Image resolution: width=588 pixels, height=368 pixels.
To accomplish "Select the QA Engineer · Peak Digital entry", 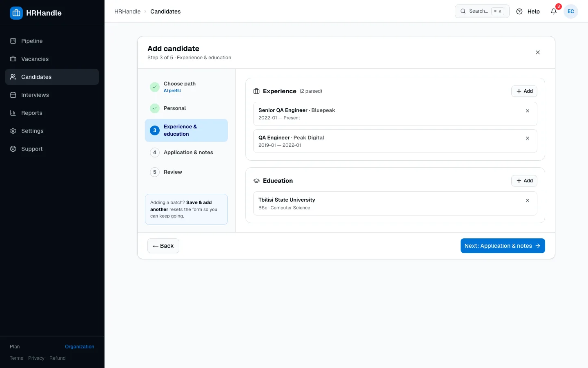I will click(x=395, y=141).
